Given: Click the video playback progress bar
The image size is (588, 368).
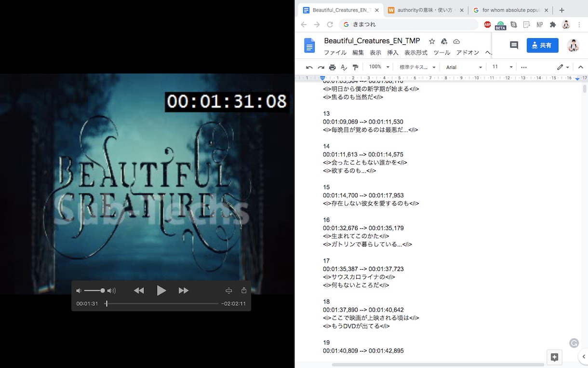Looking at the screenshot, I should point(161,303).
